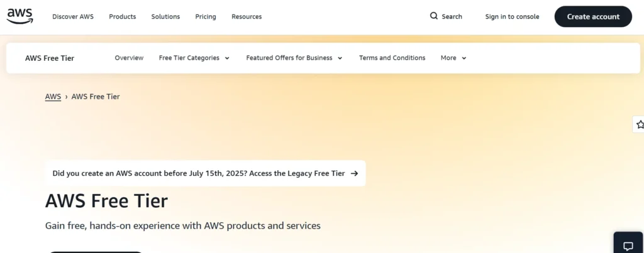Click AWS breadcrumb link
This screenshot has width=644, height=253.
[x=53, y=97]
